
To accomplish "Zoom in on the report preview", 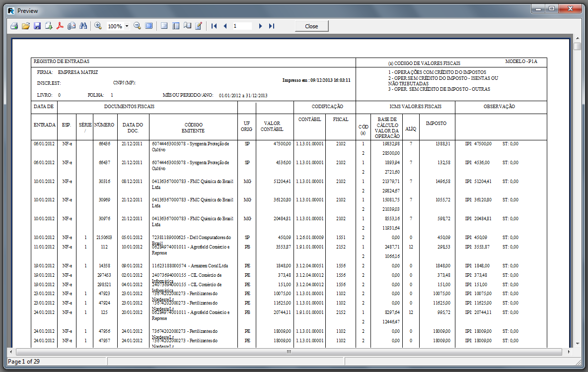I will (98, 26).
